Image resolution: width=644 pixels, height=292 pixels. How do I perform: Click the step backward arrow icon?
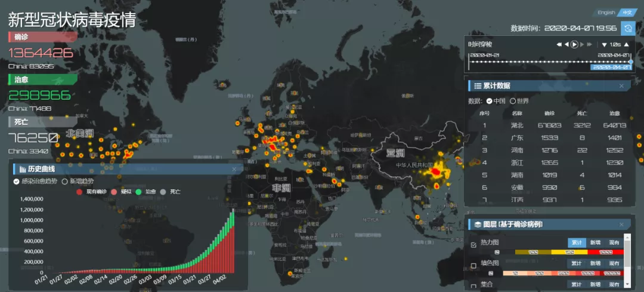coord(566,44)
